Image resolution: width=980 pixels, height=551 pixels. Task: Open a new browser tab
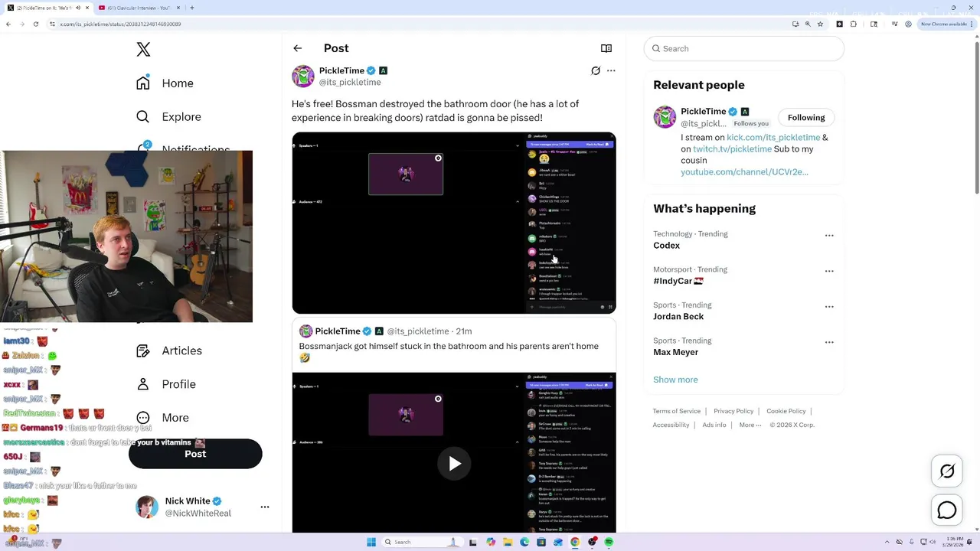pyautogui.click(x=192, y=8)
